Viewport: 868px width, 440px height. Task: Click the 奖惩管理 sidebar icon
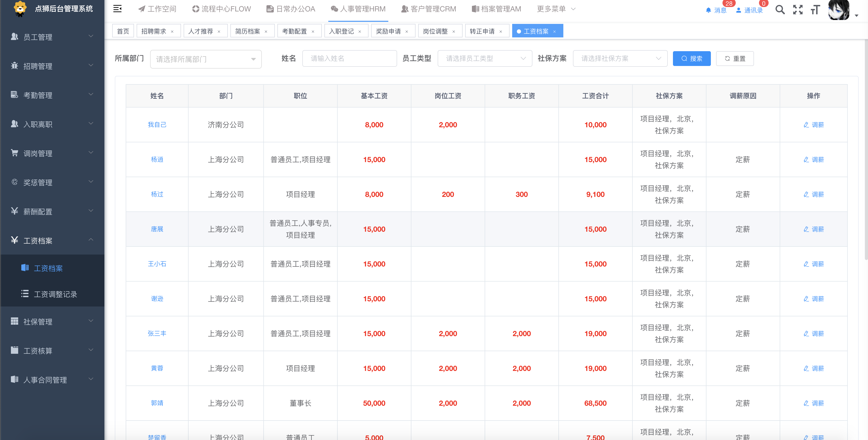[15, 182]
